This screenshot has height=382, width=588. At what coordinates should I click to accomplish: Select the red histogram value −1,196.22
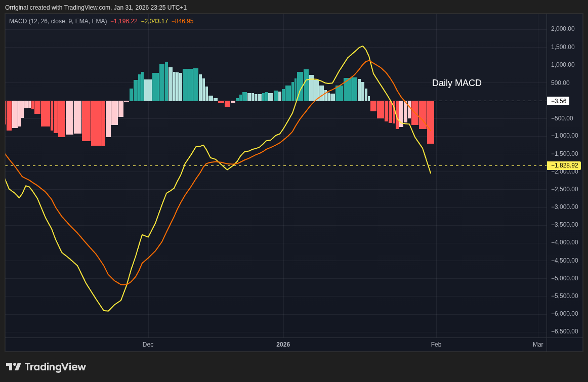tap(124, 21)
